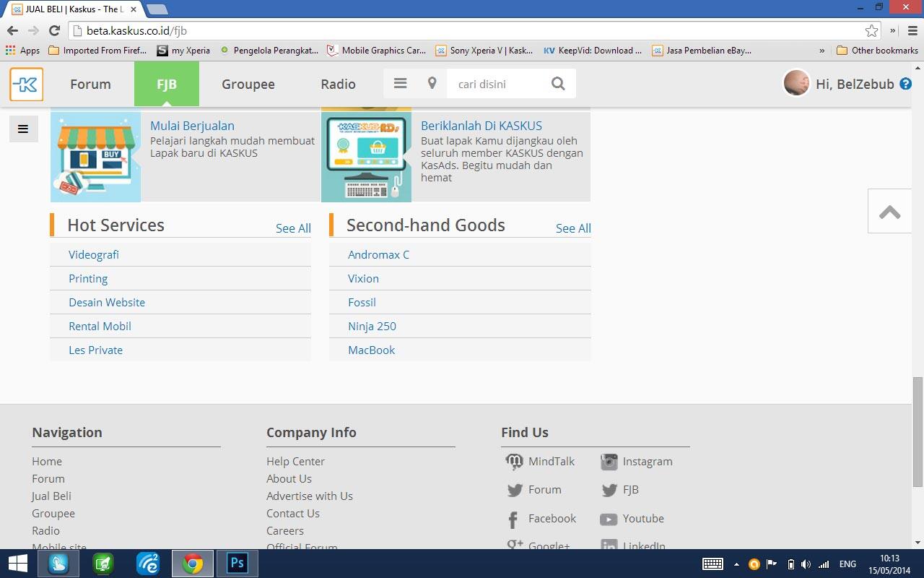Click the Twitter icon beside FJB
This screenshot has height=578, width=924.
(609, 490)
